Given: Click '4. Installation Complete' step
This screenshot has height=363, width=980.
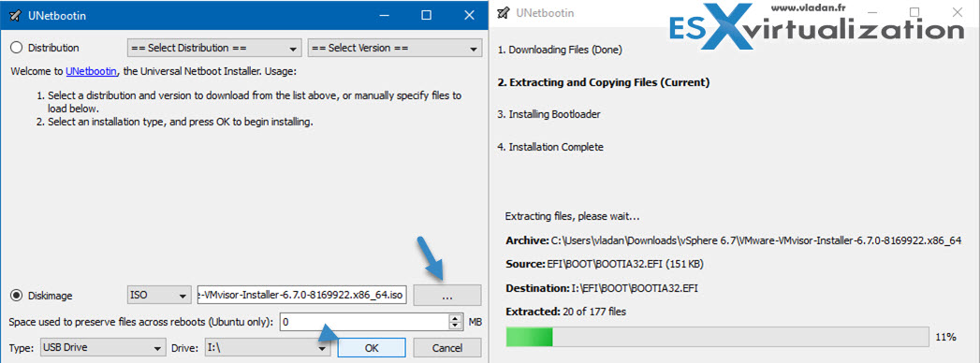Looking at the screenshot, I should pos(550,148).
